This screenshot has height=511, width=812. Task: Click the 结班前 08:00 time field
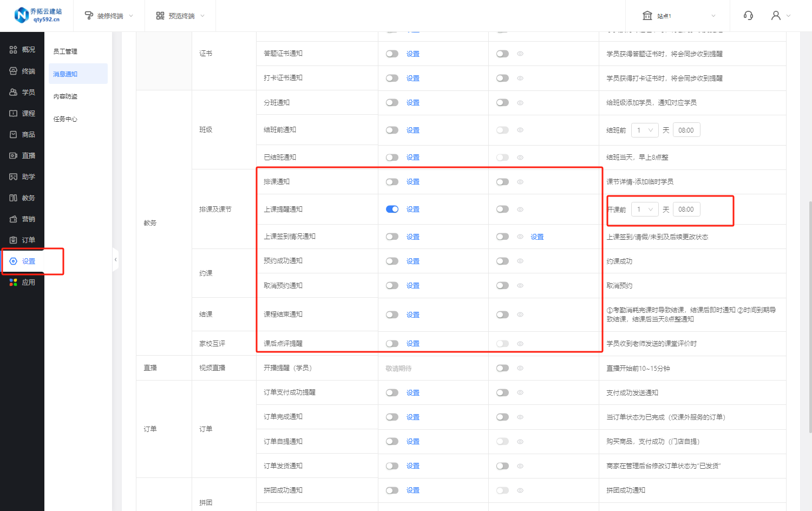686,130
